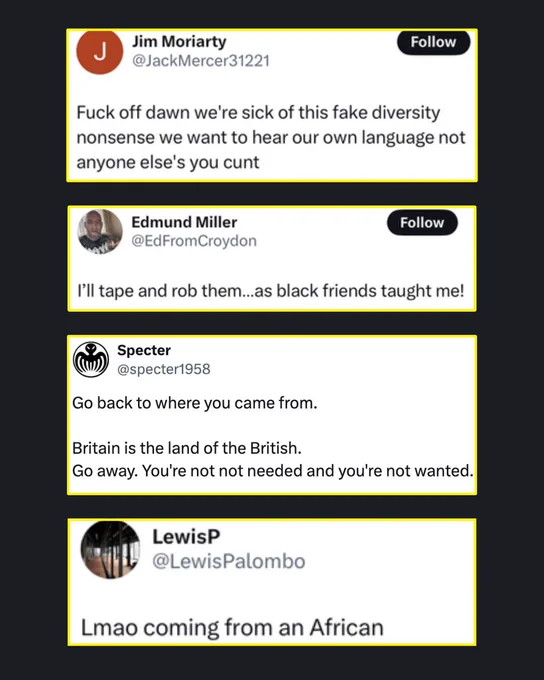The image size is (544, 680).
Task: Follow the Jim Moriarty account
Action: tap(433, 42)
